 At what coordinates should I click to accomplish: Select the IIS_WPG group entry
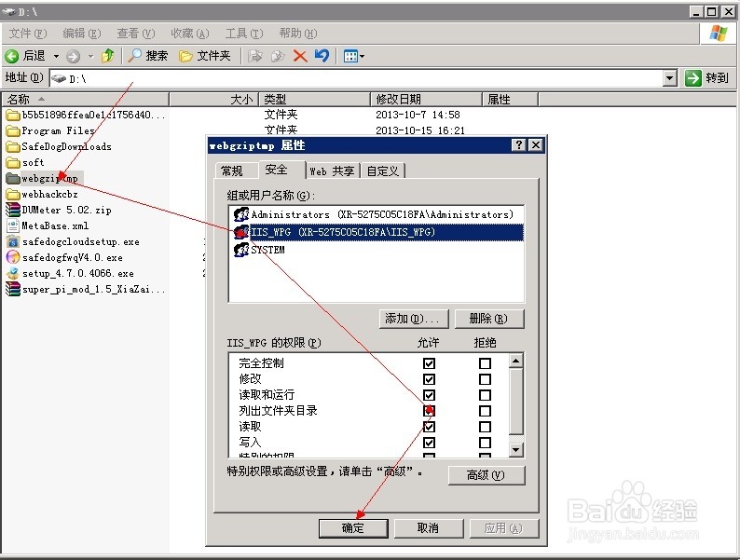(377, 232)
